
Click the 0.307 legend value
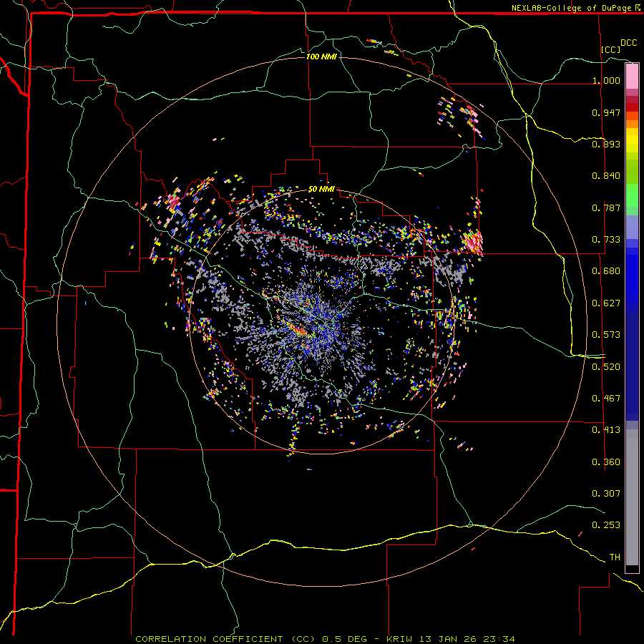click(606, 493)
